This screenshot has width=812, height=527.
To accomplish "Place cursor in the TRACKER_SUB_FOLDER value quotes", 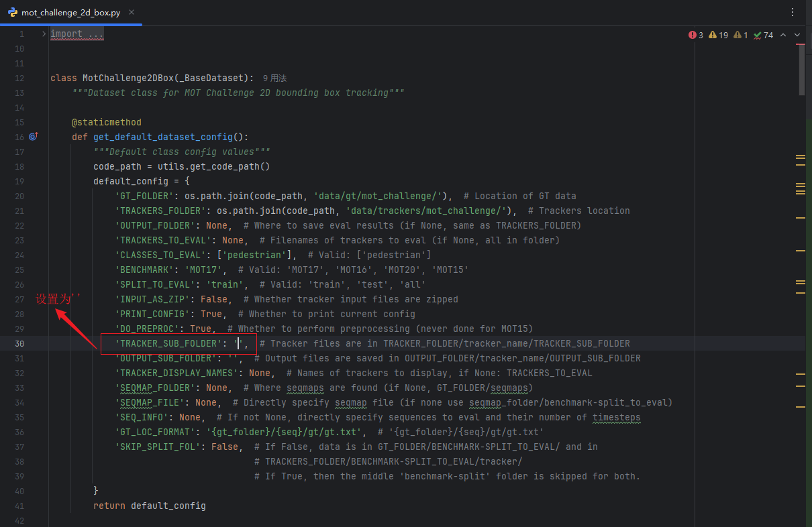I will [238, 343].
